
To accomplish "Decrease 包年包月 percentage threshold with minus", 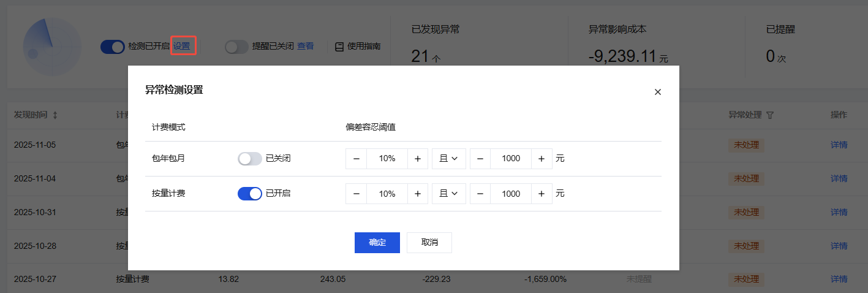I will pos(357,159).
